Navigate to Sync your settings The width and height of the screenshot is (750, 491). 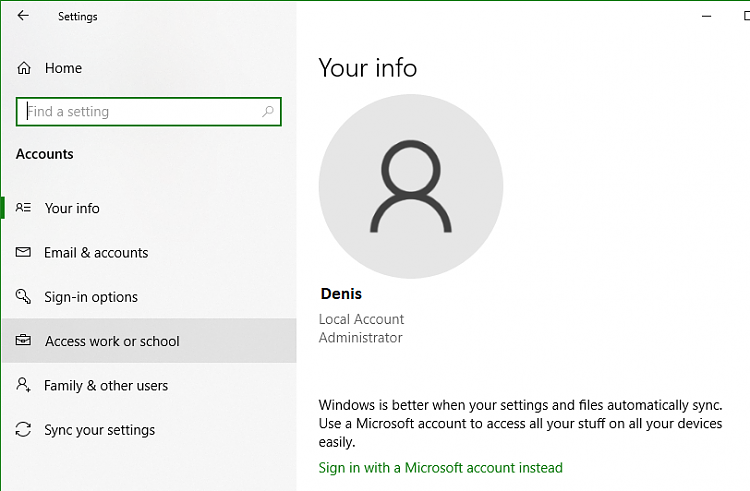click(x=100, y=430)
